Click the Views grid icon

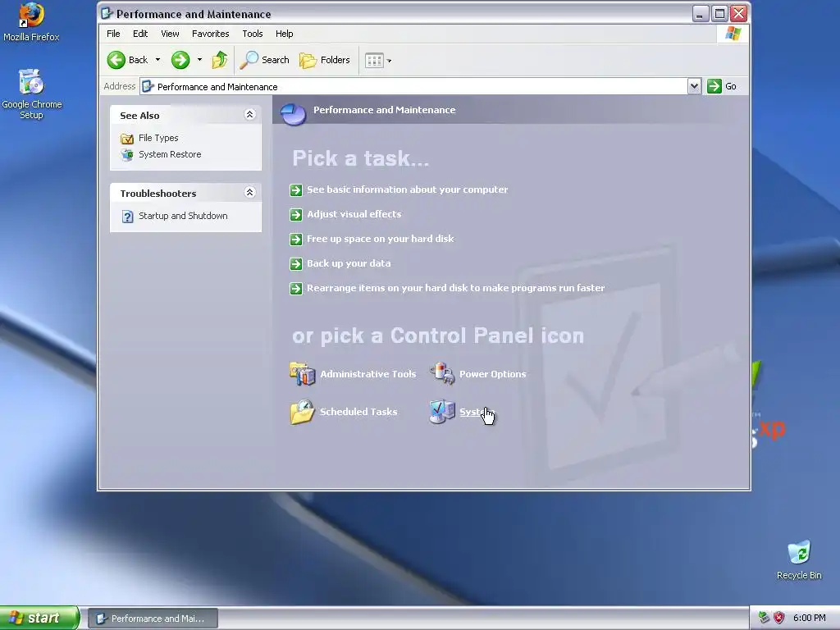tap(374, 61)
